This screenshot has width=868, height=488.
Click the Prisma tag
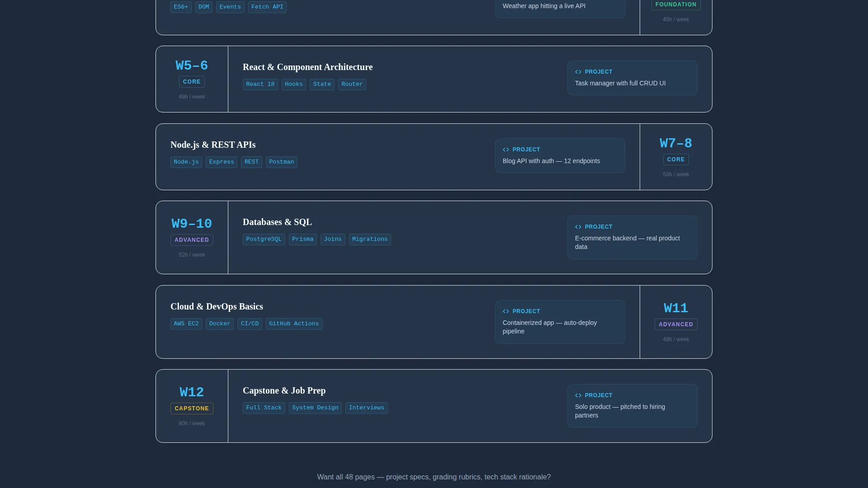tap(303, 239)
